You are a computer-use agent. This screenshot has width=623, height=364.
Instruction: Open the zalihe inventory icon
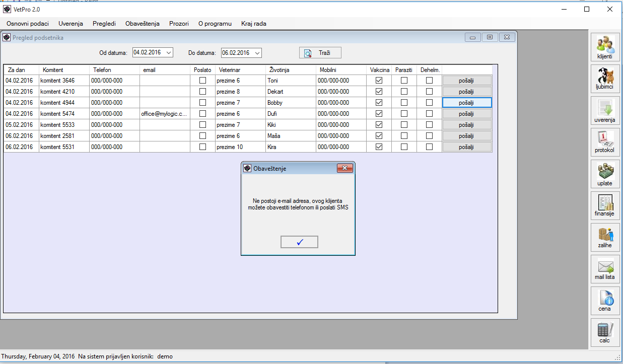[x=604, y=237]
